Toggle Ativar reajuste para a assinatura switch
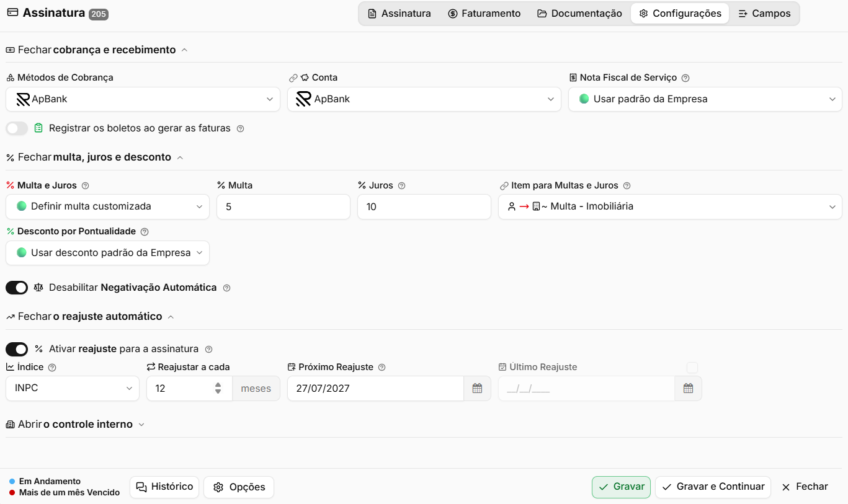This screenshot has width=848, height=504. (x=17, y=349)
